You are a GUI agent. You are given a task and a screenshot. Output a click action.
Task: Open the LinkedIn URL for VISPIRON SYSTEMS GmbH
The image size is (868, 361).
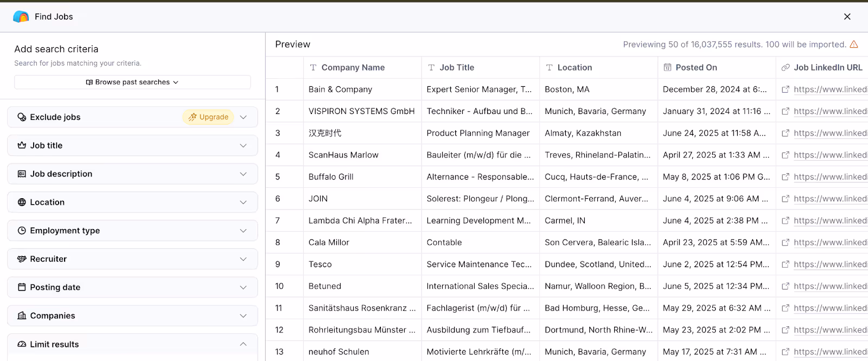(830, 111)
